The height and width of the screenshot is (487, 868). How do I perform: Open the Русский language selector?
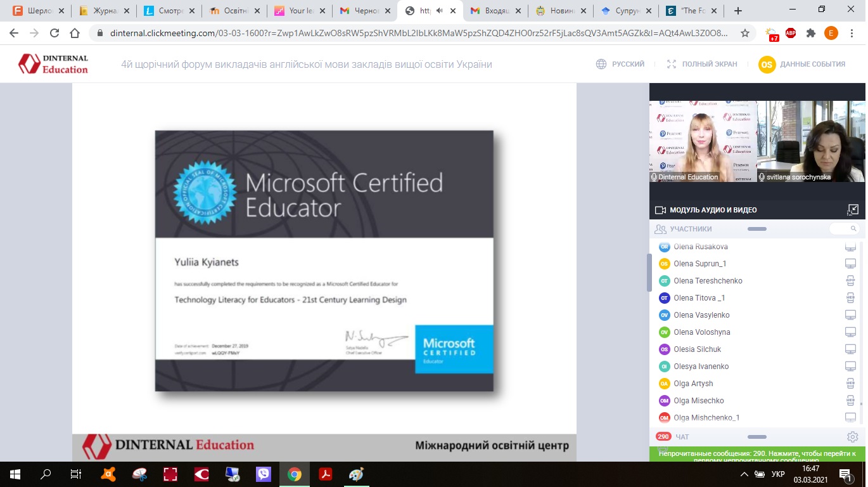coord(620,64)
